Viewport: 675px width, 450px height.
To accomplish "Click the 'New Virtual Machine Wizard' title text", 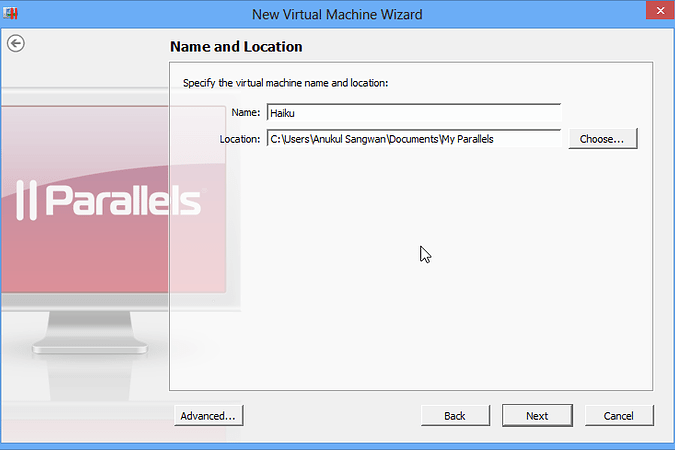I will [337, 15].
